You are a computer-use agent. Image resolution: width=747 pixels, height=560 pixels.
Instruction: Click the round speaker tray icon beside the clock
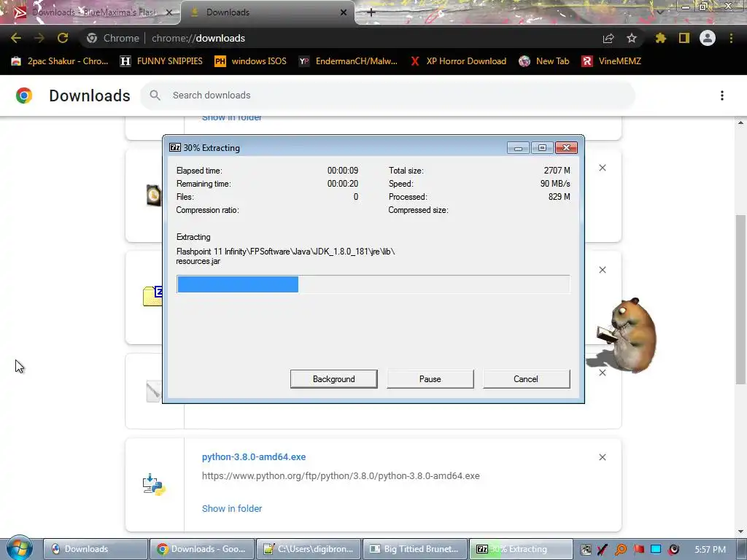tap(673, 550)
